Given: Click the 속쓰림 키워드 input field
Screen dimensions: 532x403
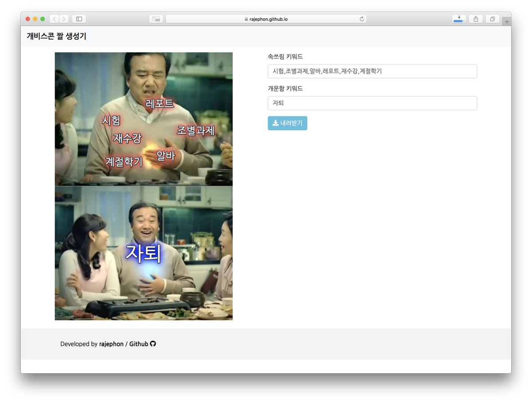Looking at the screenshot, I should [372, 71].
